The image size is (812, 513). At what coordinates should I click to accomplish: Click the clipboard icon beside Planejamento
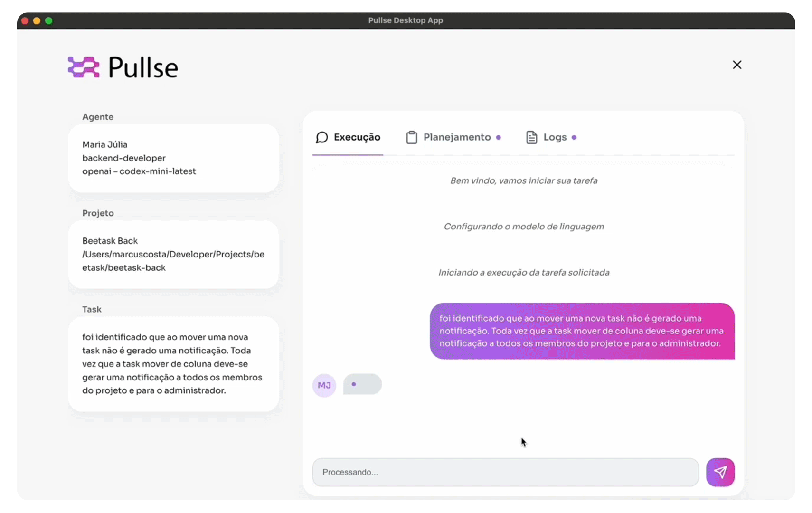[x=412, y=137]
